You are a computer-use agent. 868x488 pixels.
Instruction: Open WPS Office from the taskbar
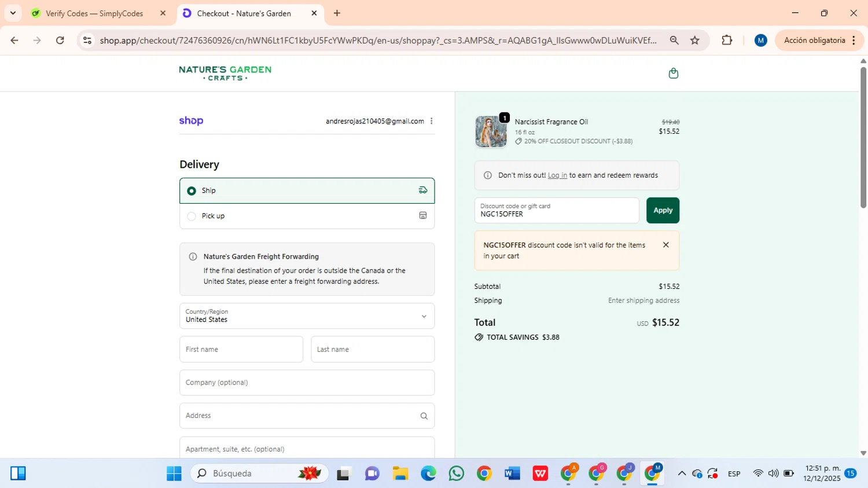(x=540, y=474)
